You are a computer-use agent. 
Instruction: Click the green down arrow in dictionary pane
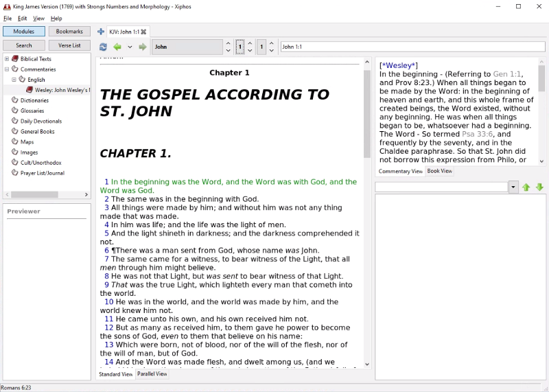pos(539,187)
